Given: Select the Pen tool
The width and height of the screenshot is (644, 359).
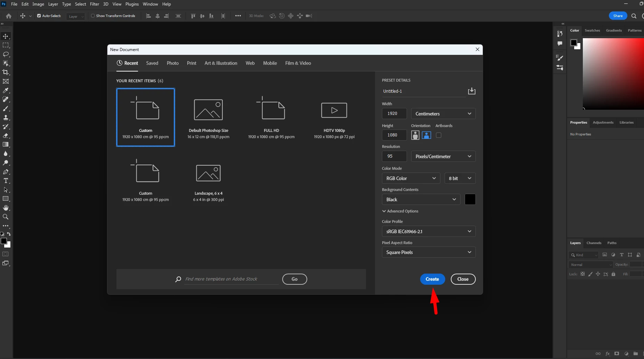Looking at the screenshot, I should point(6,172).
